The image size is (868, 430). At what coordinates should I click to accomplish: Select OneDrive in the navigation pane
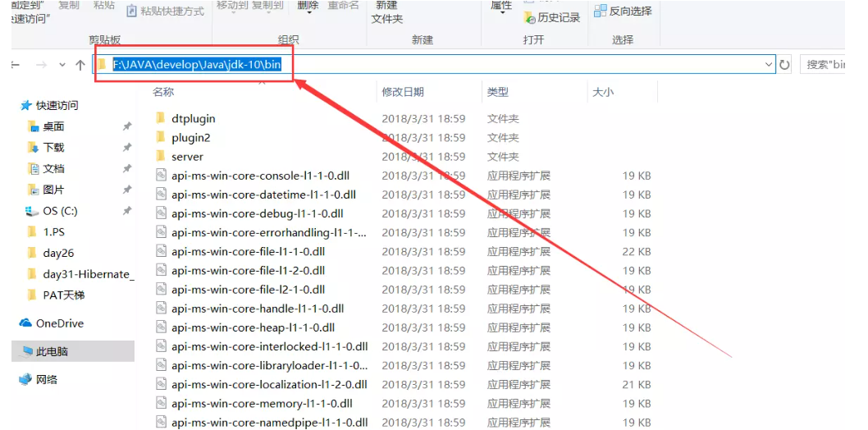52,323
